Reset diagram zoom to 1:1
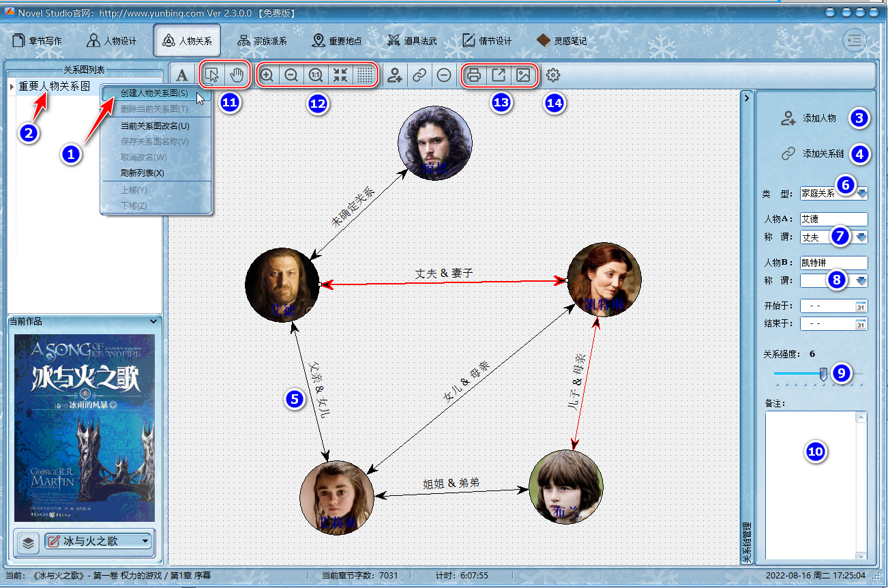The height and width of the screenshot is (588, 888). click(x=316, y=75)
